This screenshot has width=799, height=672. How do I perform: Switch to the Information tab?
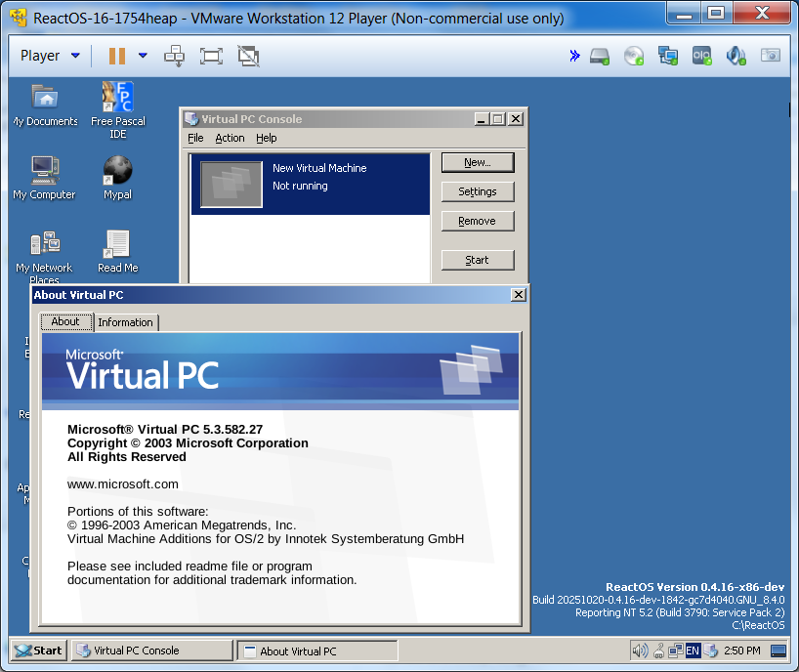click(125, 322)
